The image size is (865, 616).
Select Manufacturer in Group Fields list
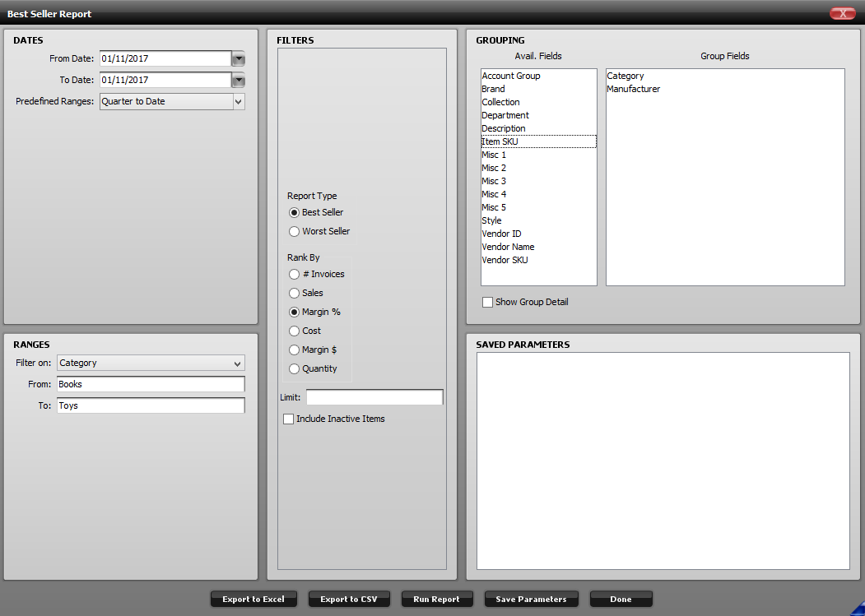[725, 90]
